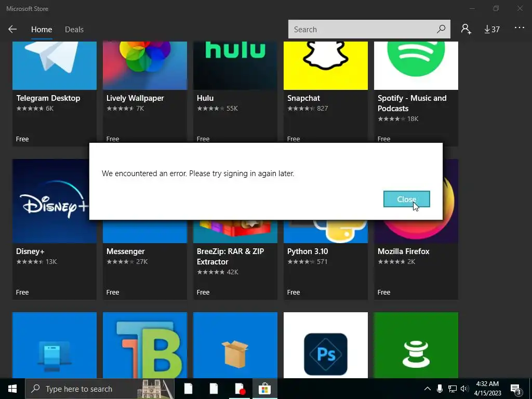Click Spotify - Music and Podcasts title
This screenshot has width=532, height=399.
pos(412,103)
